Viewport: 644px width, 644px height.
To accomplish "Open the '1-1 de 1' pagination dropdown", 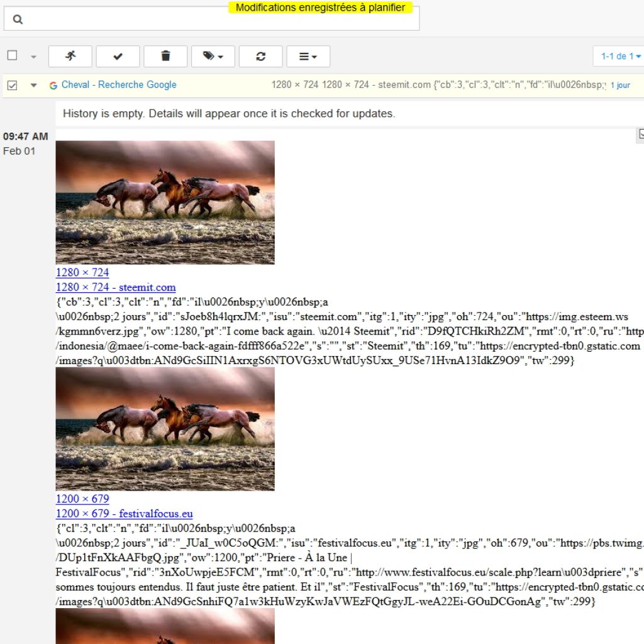I will click(620, 56).
